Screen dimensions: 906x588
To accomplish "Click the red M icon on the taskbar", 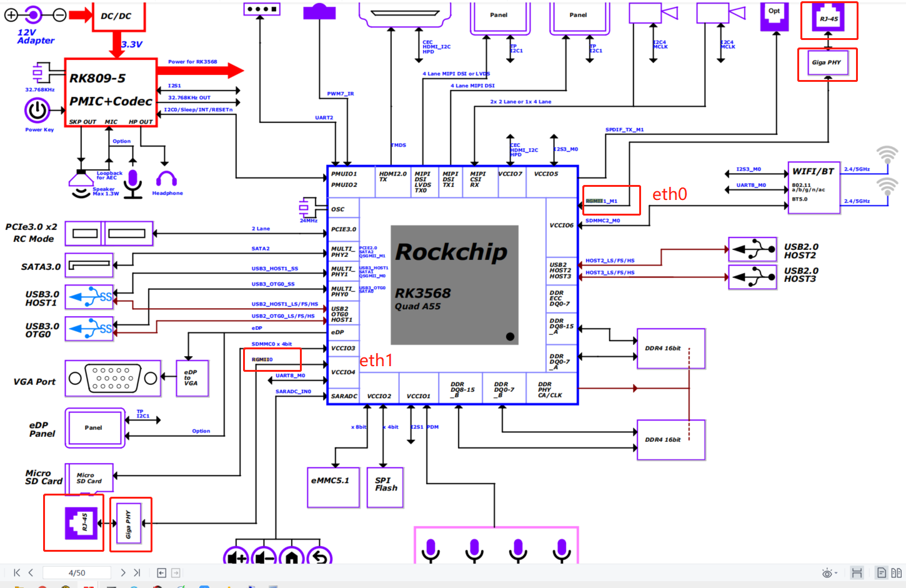I will click(x=88, y=585).
